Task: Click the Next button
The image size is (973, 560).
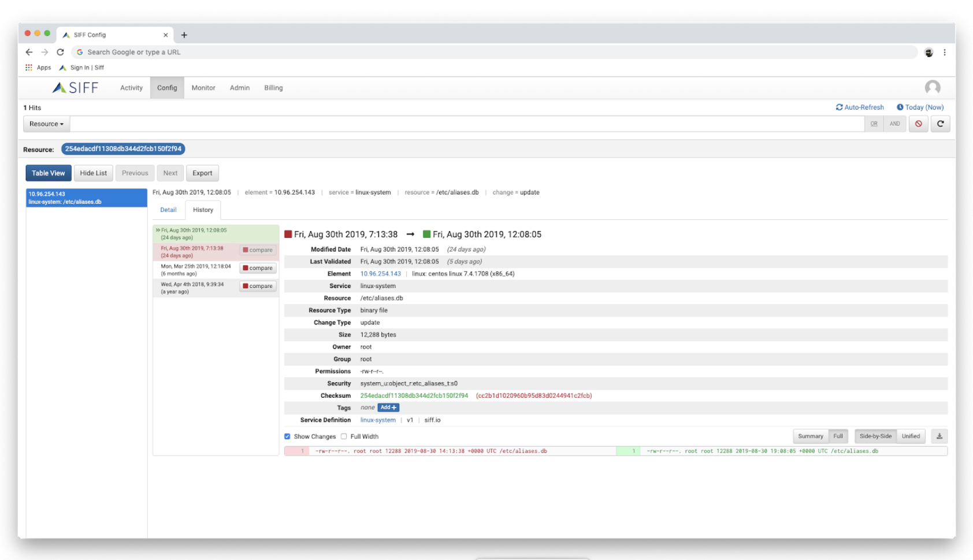Action: point(170,173)
